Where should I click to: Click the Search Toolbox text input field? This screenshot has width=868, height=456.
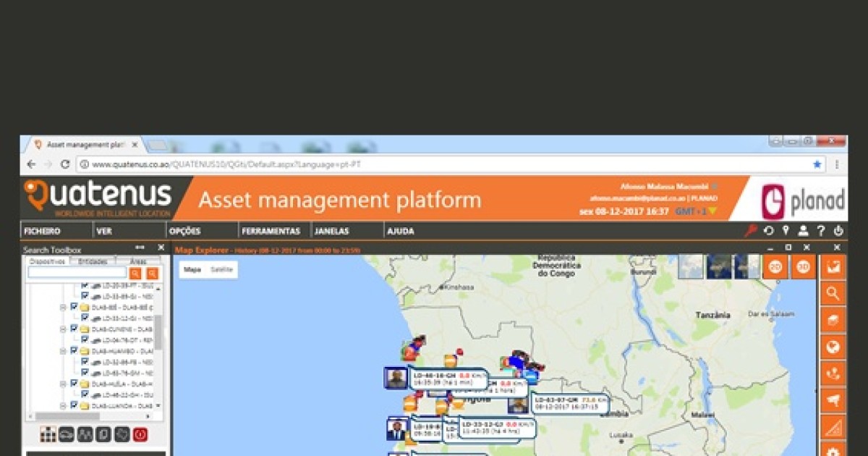(x=77, y=273)
